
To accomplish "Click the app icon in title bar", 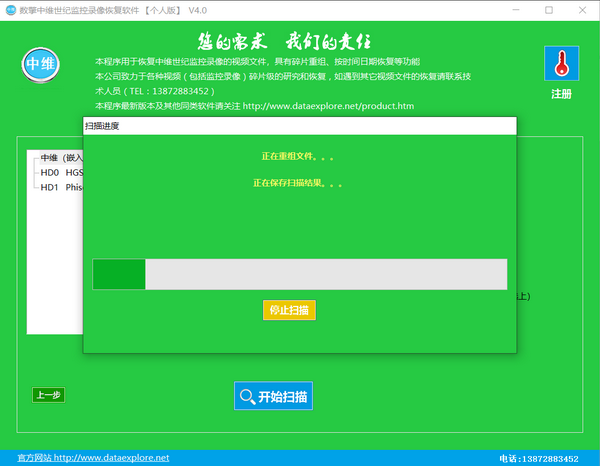I will (10, 9).
